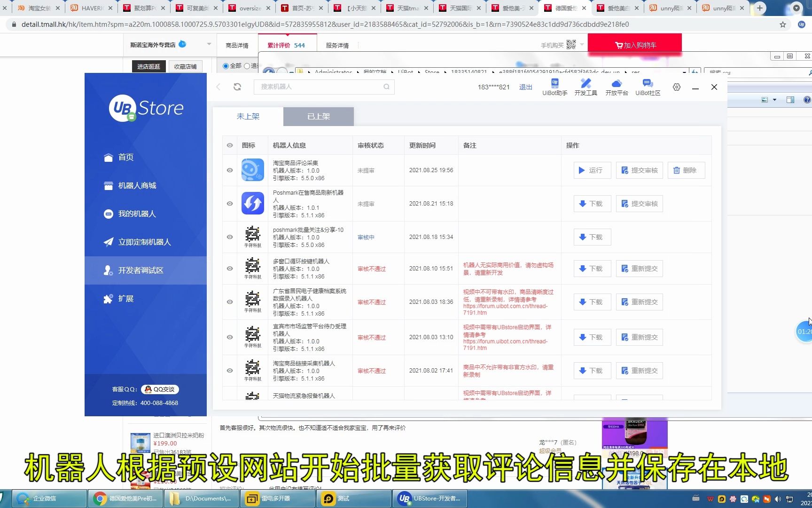Download 广东省居民电子健康档案 robot
Screen dimensions: 812x508
[592, 302]
